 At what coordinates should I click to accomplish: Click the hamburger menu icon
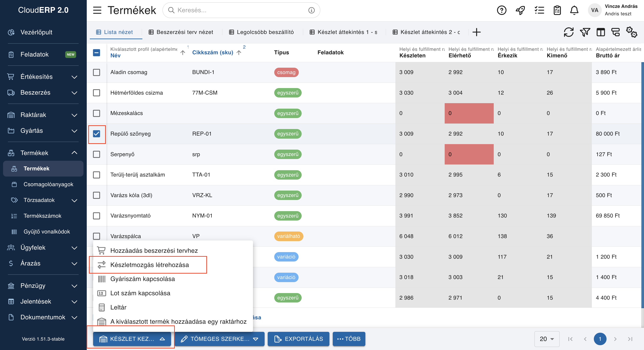click(x=97, y=10)
